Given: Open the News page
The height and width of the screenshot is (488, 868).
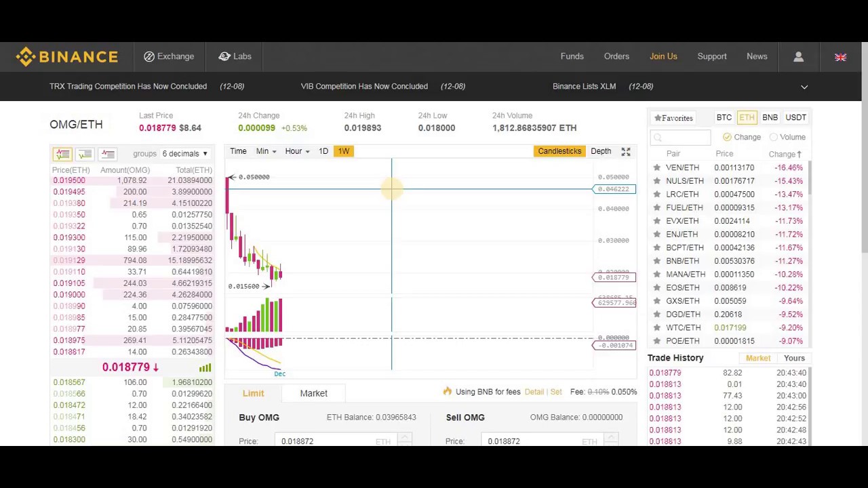Looking at the screenshot, I should click(757, 56).
